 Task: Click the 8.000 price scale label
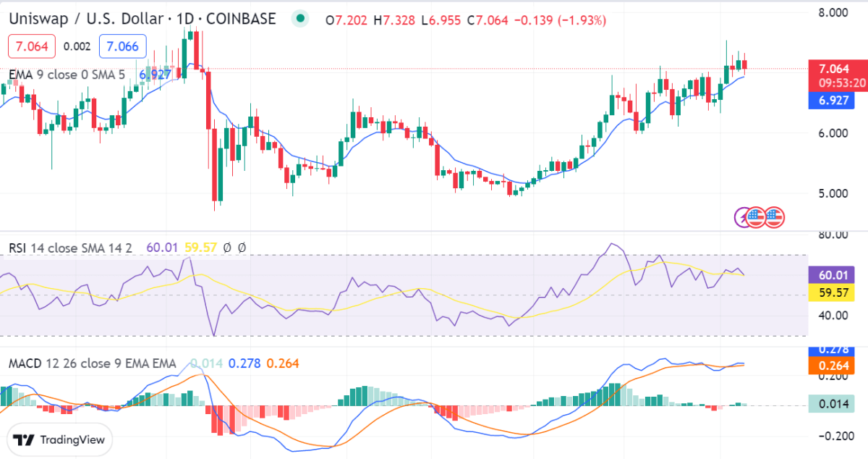point(832,12)
